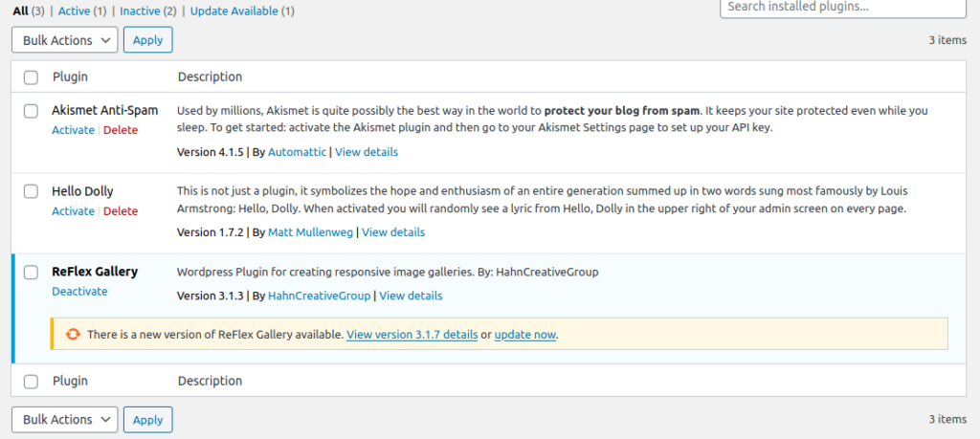Tick the Akismet Anti-Spam checkbox
980x439 pixels.
click(31, 111)
